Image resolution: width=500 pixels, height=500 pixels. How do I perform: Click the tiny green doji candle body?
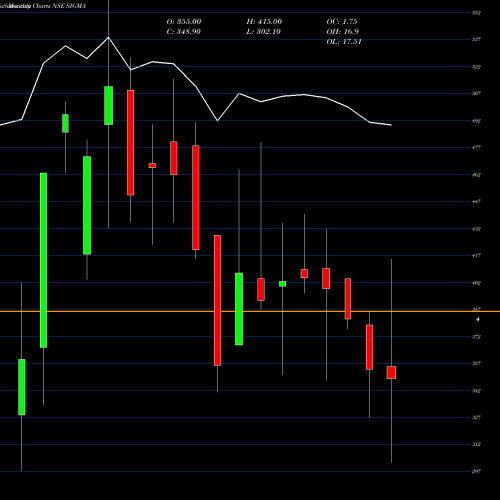282,284
